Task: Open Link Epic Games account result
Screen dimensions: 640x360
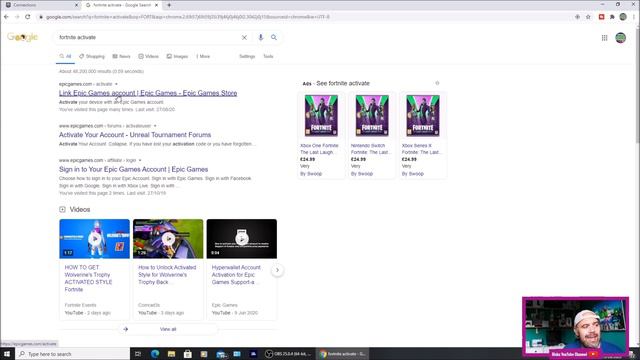Action: pos(148,93)
